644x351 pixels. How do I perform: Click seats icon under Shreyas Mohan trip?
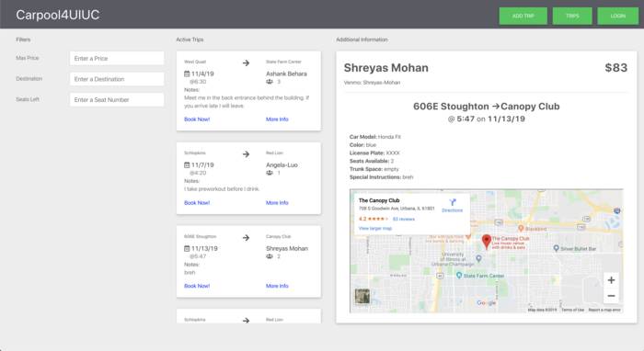[x=270, y=256]
